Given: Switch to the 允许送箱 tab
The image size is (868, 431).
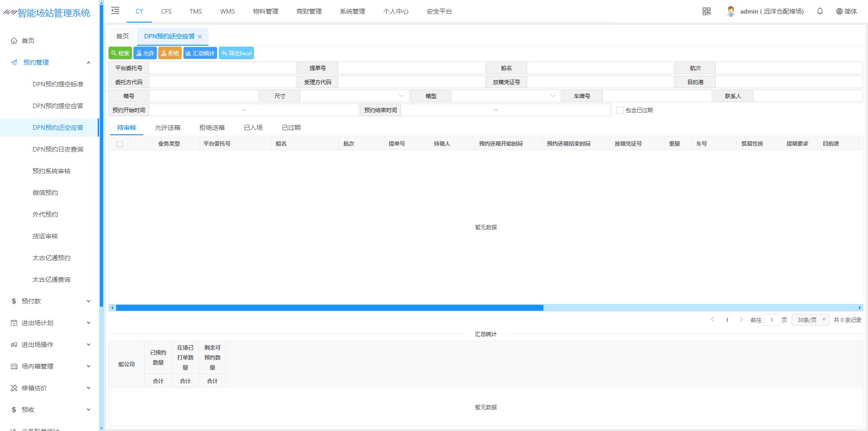Looking at the screenshot, I should (x=168, y=128).
